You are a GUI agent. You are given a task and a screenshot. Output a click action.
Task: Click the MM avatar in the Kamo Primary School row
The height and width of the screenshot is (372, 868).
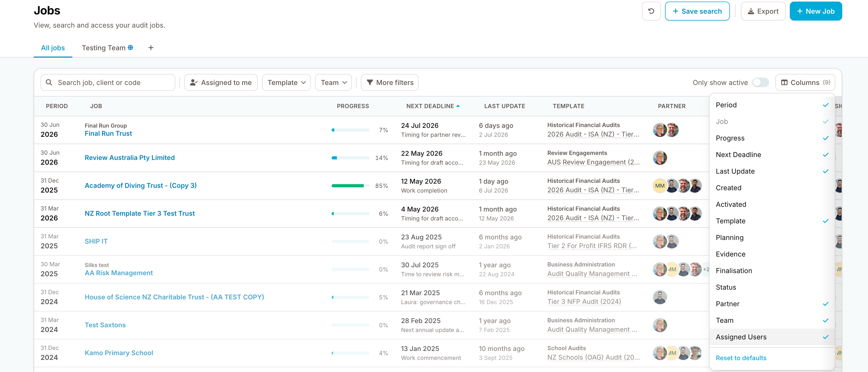672,353
